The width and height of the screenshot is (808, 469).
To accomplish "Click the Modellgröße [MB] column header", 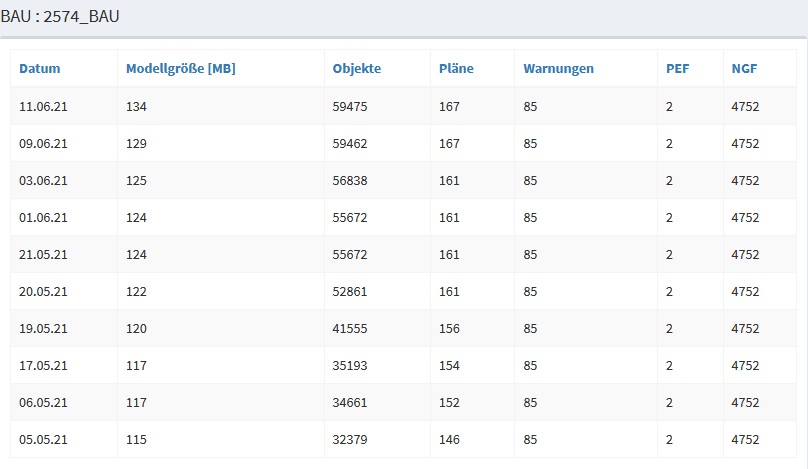I will point(180,69).
